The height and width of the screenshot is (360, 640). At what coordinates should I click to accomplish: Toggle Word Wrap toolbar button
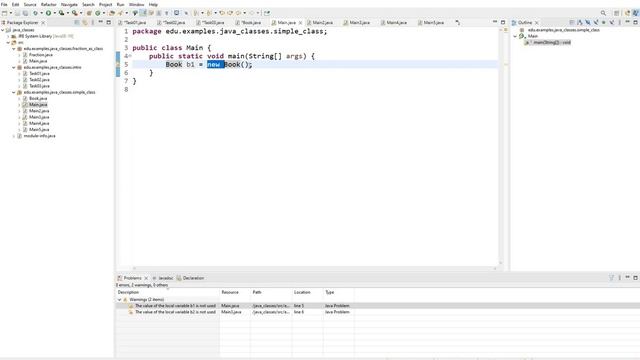click(150, 13)
